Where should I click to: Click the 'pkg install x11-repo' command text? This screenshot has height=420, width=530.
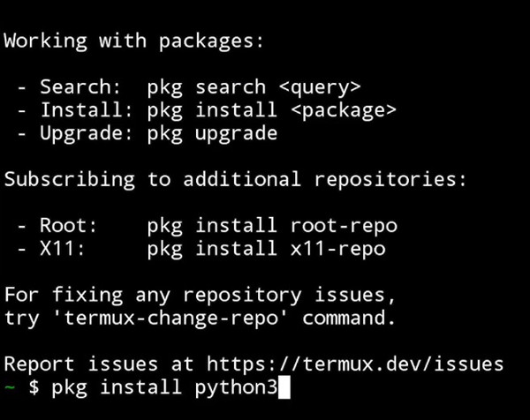(266, 248)
